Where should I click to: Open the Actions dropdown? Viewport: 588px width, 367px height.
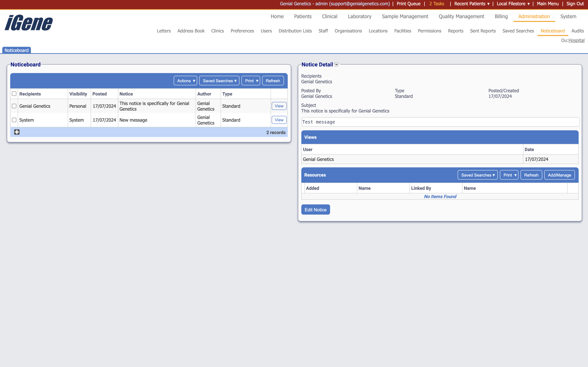[x=186, y=81]
